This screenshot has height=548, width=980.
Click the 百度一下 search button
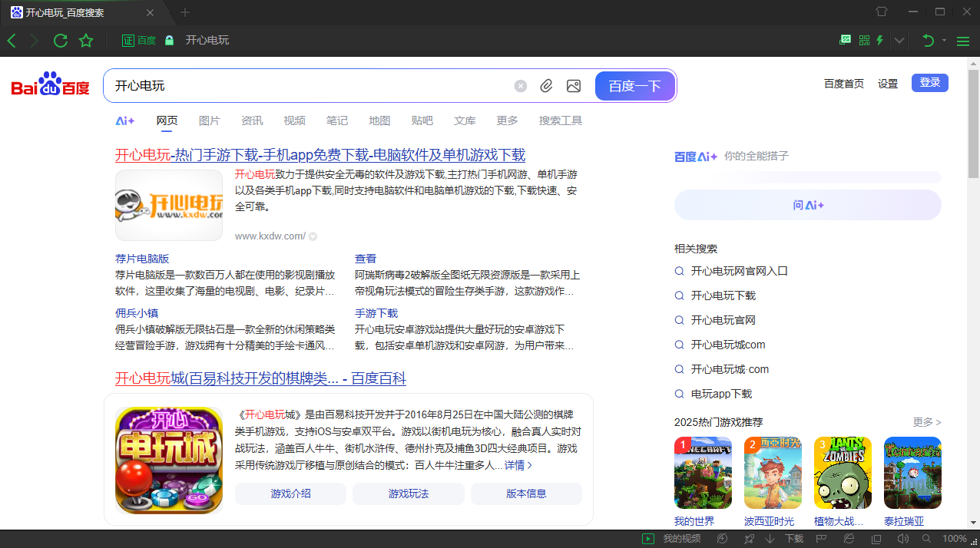coord(634,86)
